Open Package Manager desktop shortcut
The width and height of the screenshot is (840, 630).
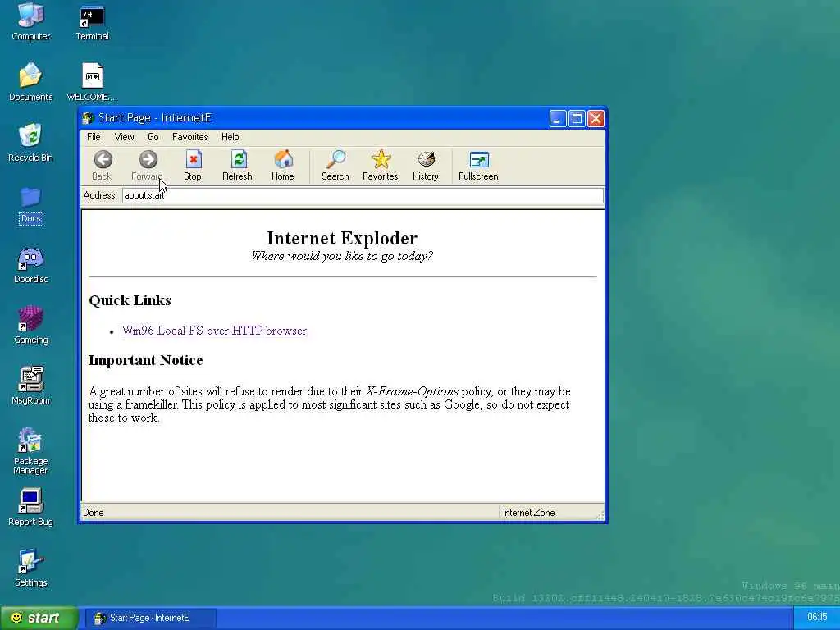click(30, 441)
